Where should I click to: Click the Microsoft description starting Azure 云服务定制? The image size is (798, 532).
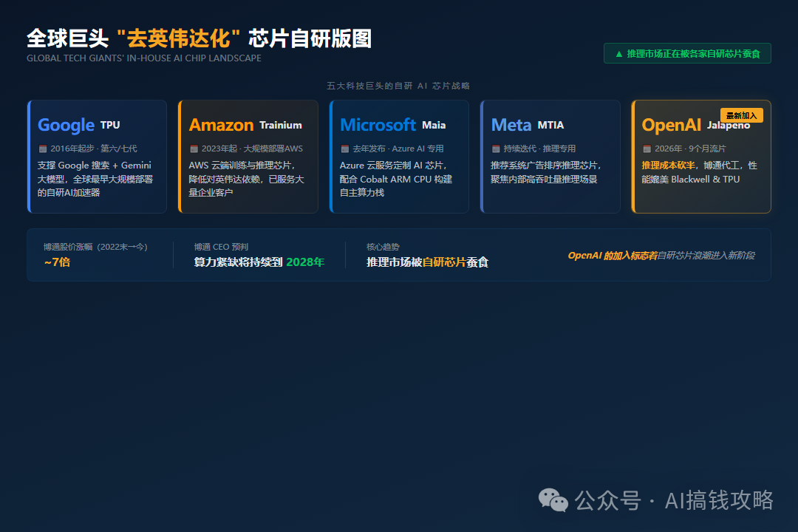[396, 180]
